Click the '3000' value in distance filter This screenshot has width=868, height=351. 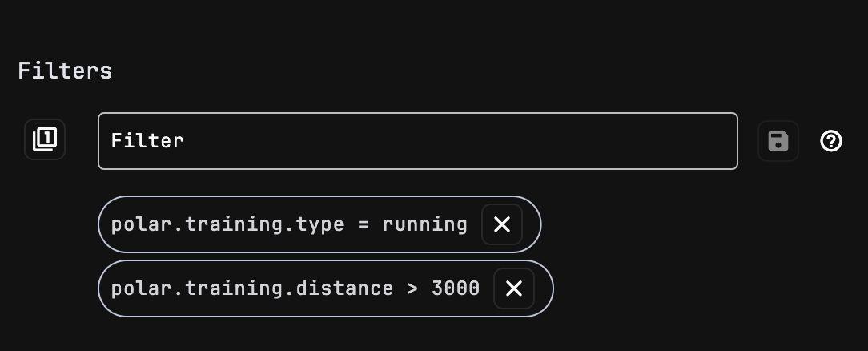pyautogui.click(x=456, y=288)
